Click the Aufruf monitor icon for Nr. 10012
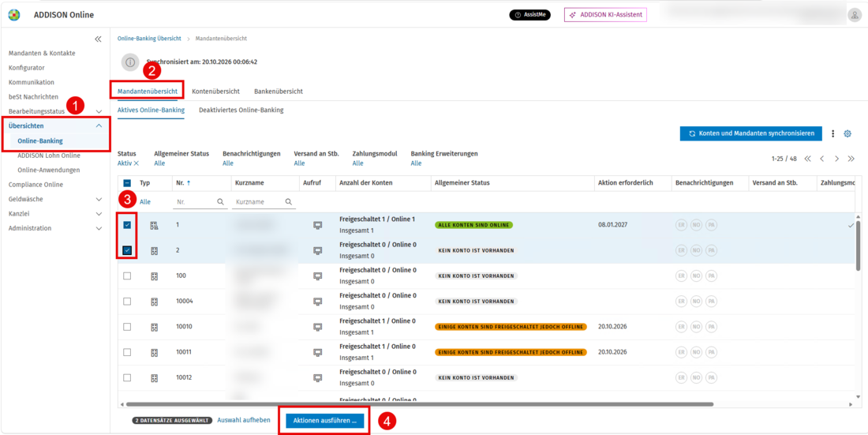Image resolution: width=868 pixels, height=435 pixels. tap(318, 378)
